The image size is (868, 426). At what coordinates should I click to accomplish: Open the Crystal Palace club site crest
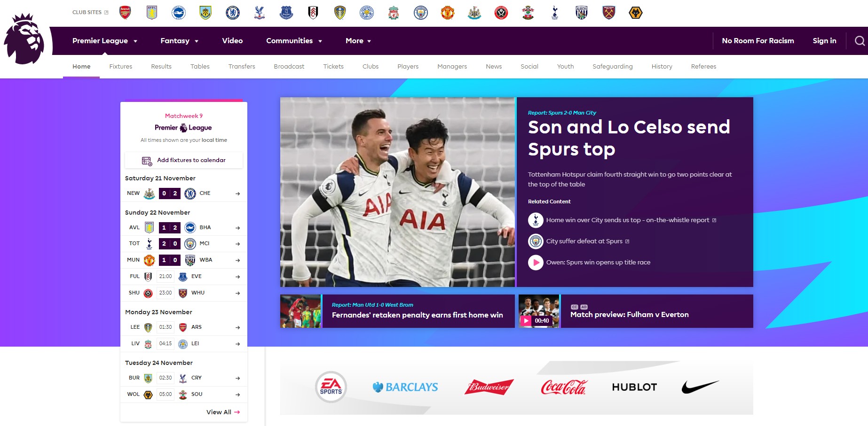[x=260, y=13]
